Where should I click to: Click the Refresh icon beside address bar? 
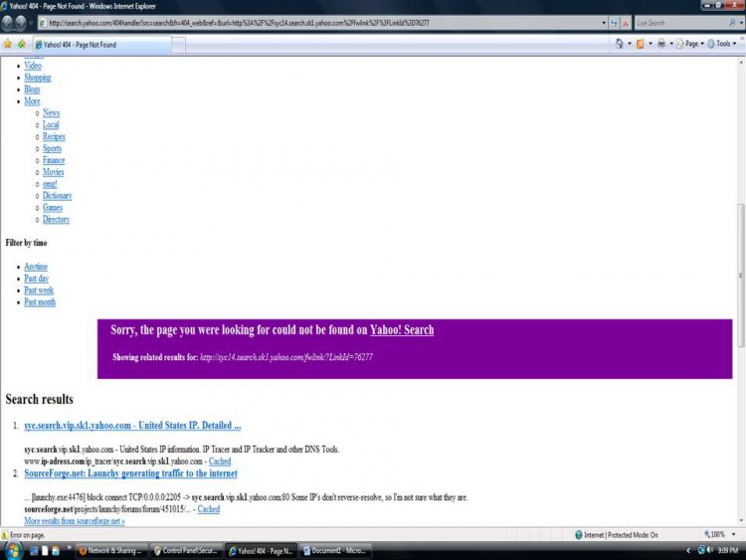tap(615, 23)
